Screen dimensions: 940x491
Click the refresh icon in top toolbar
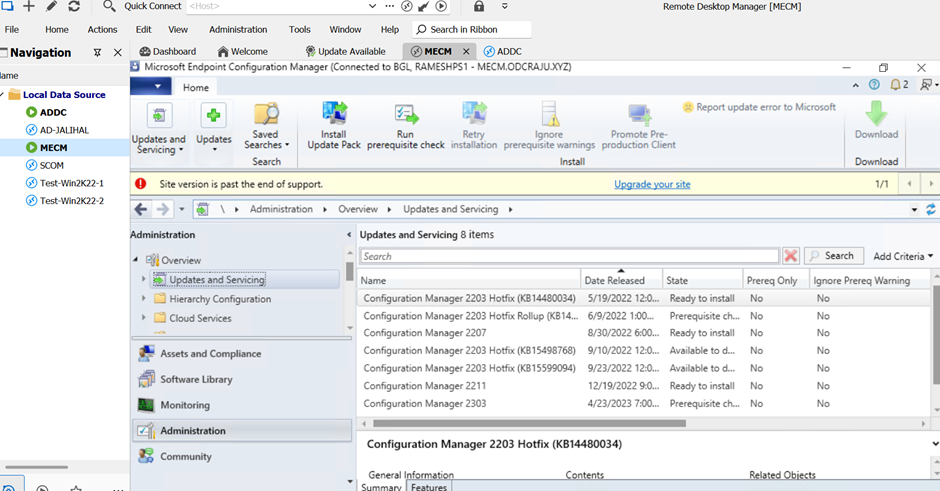tap(74, 6)
